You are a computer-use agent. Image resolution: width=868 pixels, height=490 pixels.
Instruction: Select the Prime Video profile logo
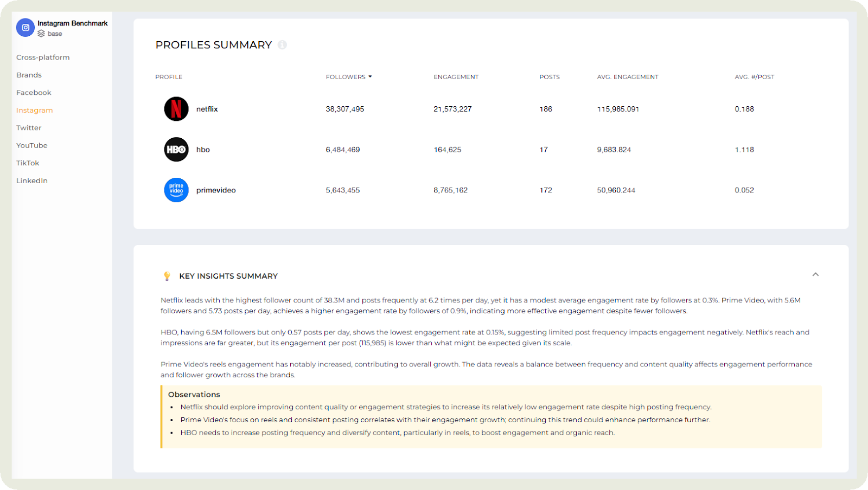(x=176, y=190)
